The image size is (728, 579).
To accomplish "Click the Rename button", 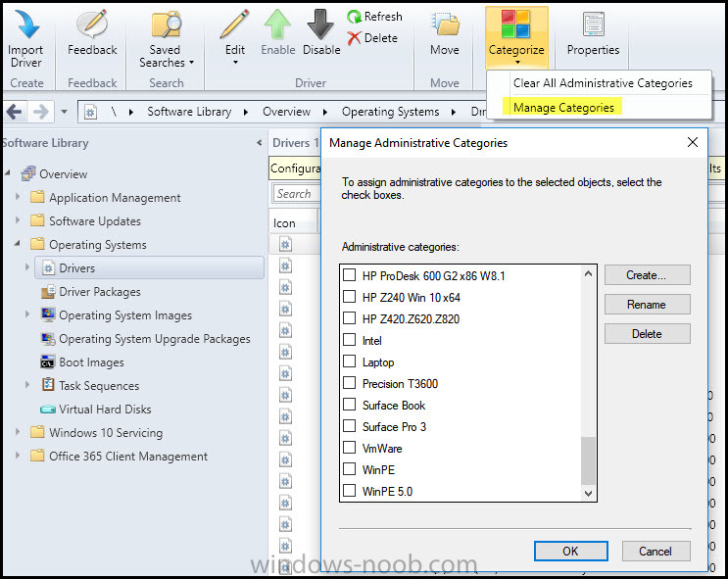I will (648, 305).
